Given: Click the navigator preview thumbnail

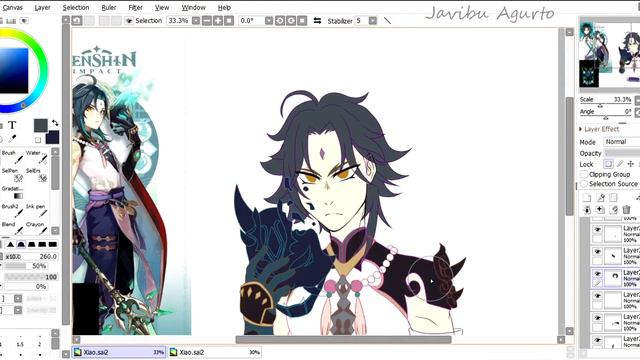Looking at the screenshot, I should pos(609,54).
